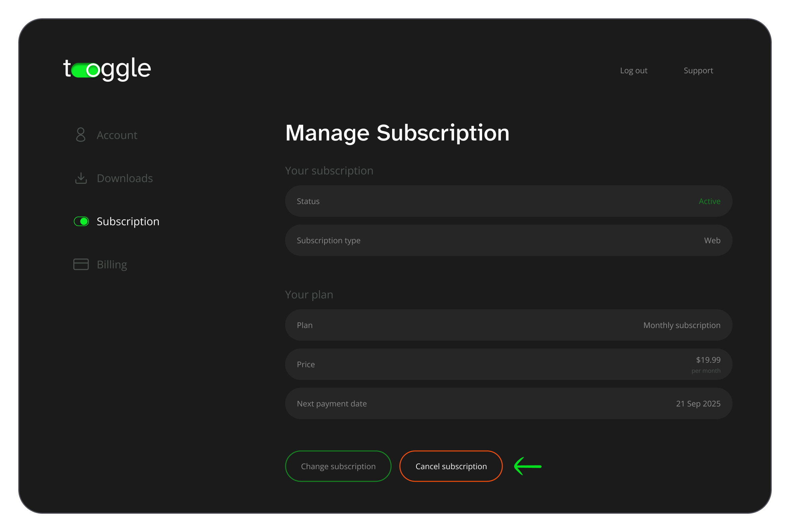Open the Account section
This screenshot has width=790, height=532.
tap(117, 135)
